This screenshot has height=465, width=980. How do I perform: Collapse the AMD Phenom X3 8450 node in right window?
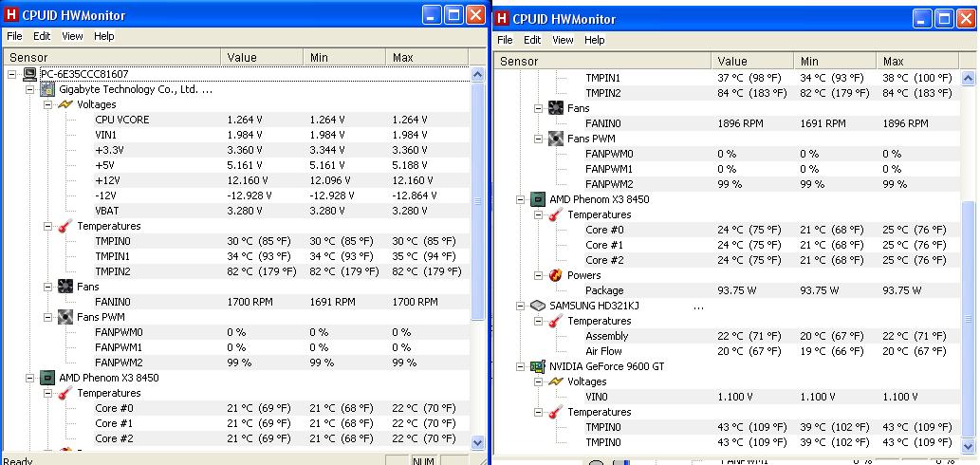(520, 199)
